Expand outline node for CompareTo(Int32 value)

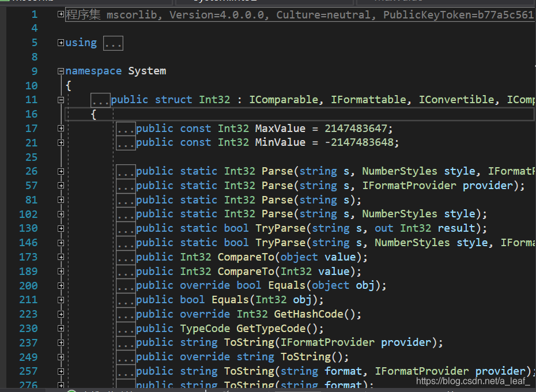point(61,272)
